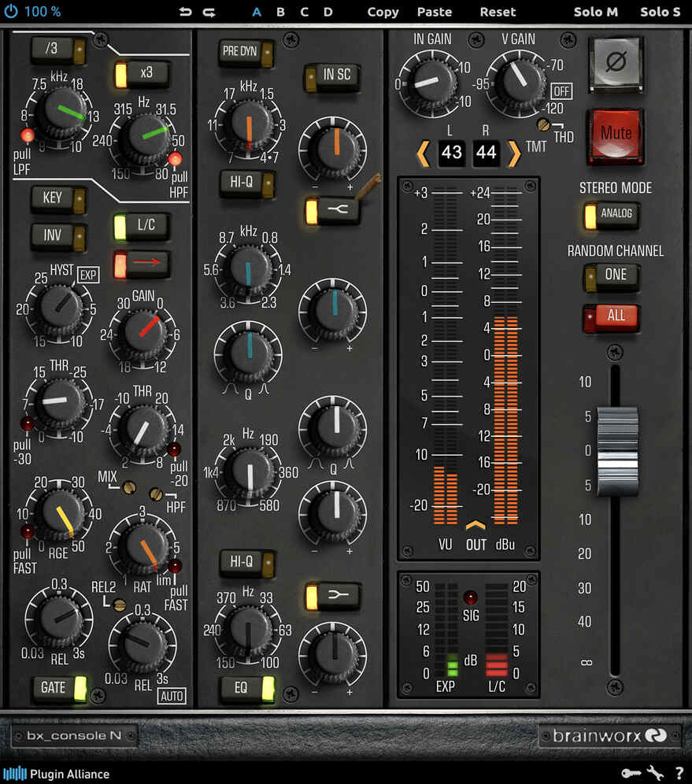692x784 pixels.
Task: Click the L channel number display showing 43
Action: [451, 153]
